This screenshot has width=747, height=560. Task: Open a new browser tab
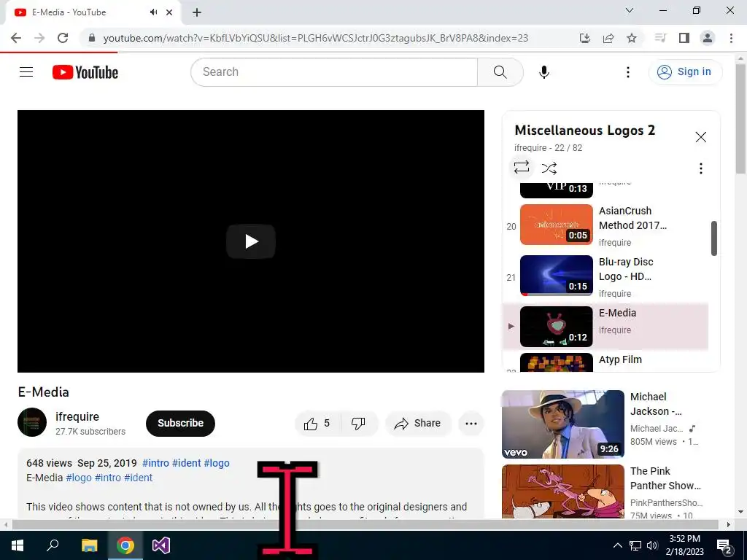(197, 12)
